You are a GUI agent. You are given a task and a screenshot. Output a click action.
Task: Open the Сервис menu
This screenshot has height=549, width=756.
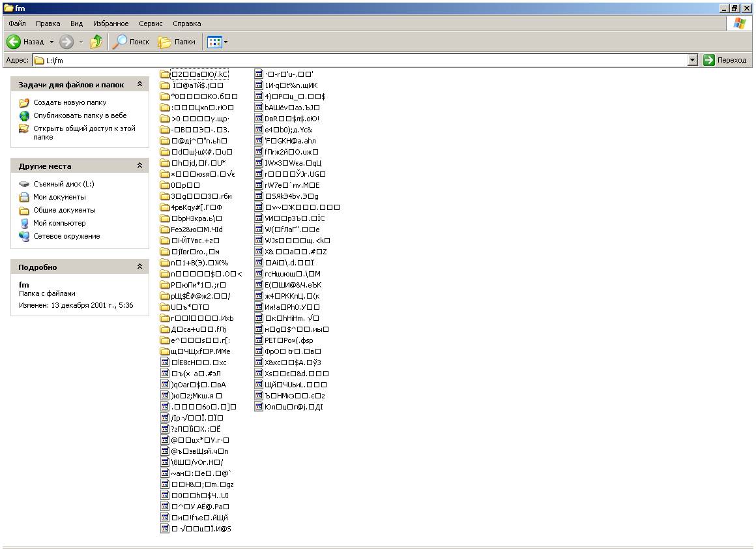[x=151, y=23]
